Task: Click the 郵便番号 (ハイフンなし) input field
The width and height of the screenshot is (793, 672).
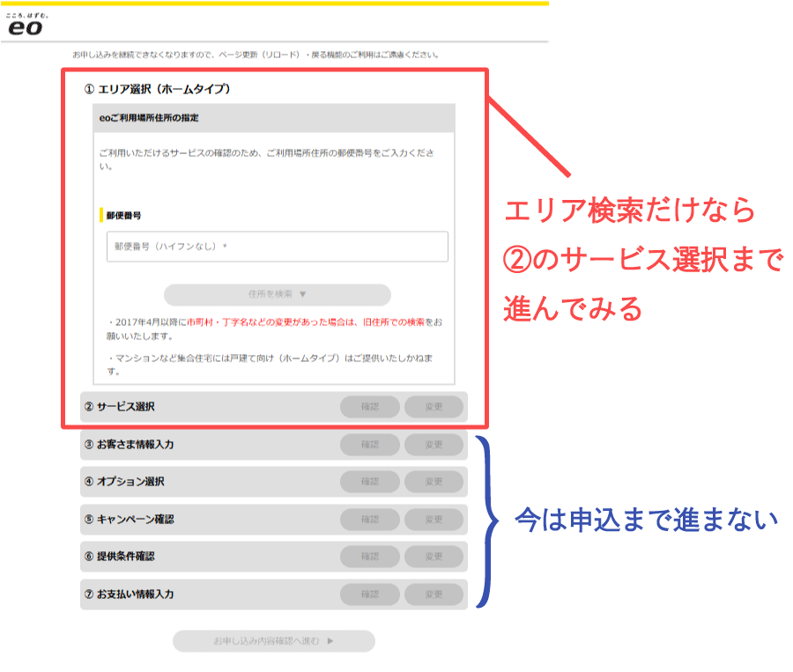Action: point(277,247)
